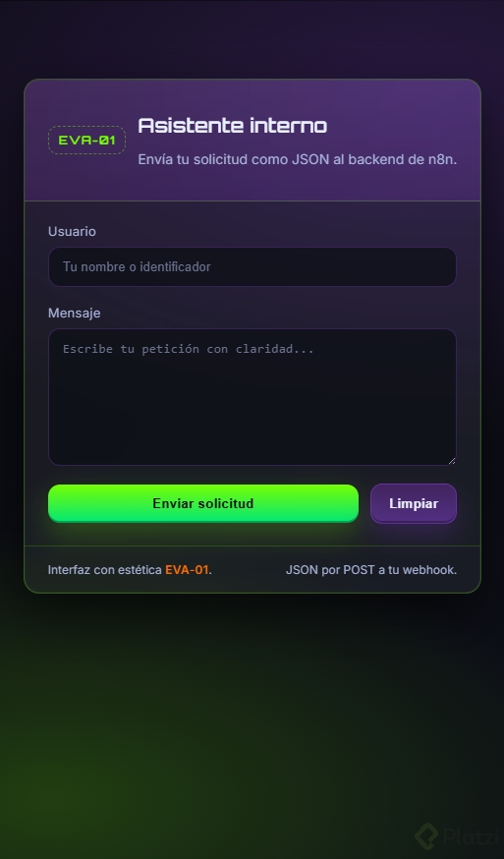The width and height of the screenshot is (504, 859).
Task: Click the Mensaje field label
Action: pos(74,313)
